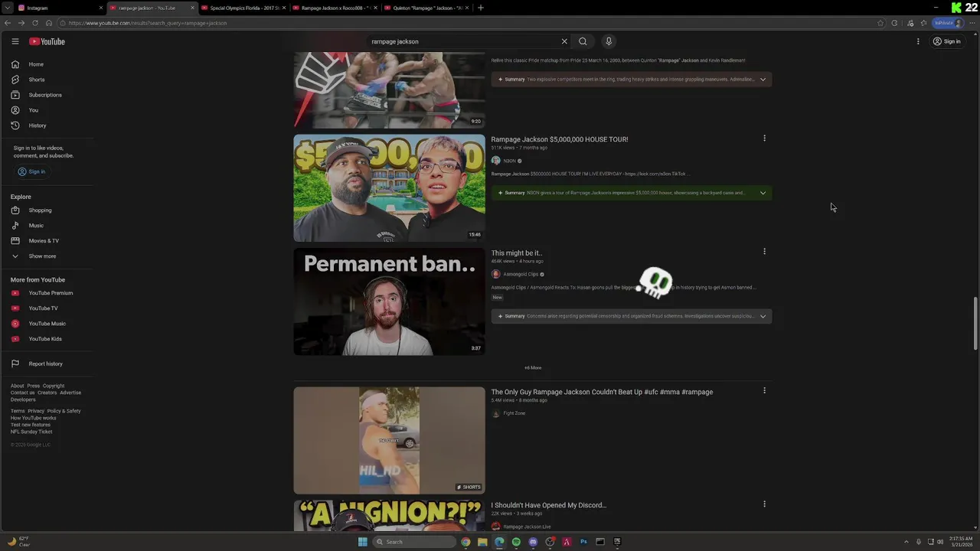Open options for 'This might be it..' video
The height and width of the screenshot is (551, 980).
(764, 252)
